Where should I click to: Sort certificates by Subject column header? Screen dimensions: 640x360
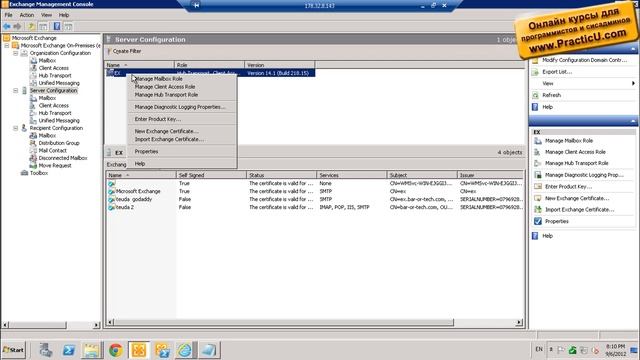[x=422, y=175]
